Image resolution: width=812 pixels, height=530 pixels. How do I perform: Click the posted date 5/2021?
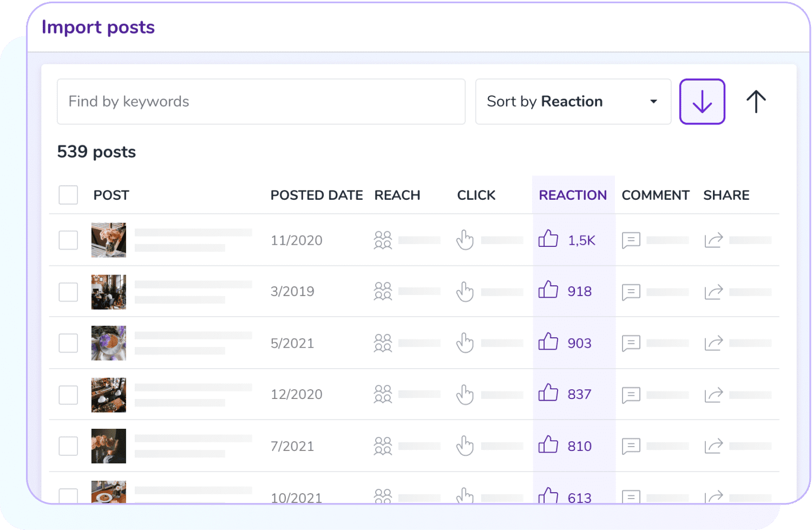click(292, 343)
